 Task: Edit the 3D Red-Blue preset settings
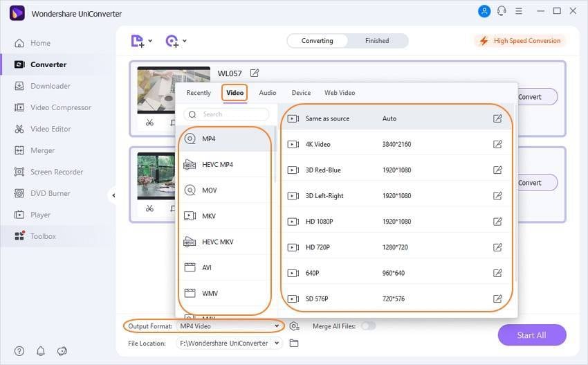[x=497, y=170]
